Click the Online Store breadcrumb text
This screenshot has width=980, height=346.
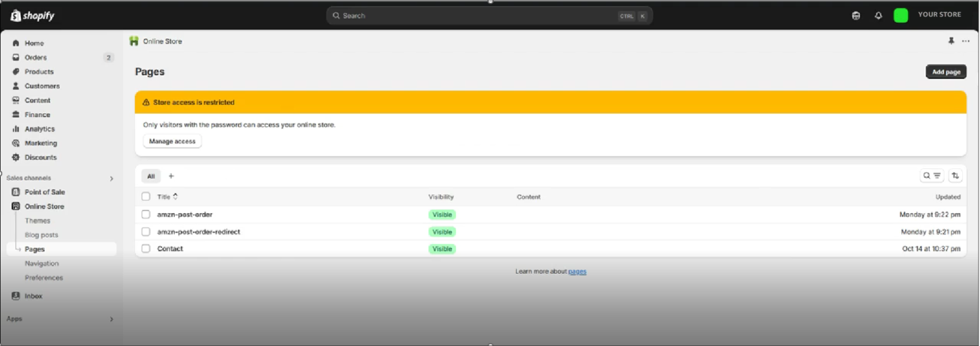(162, 42)
